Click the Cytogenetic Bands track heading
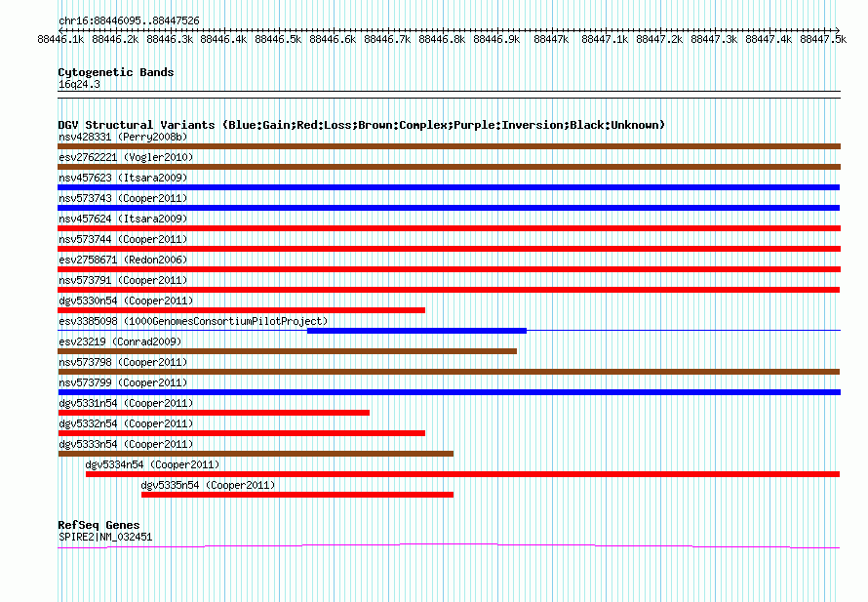The height and width of the screenshot is (602, 868). [116, 72]
